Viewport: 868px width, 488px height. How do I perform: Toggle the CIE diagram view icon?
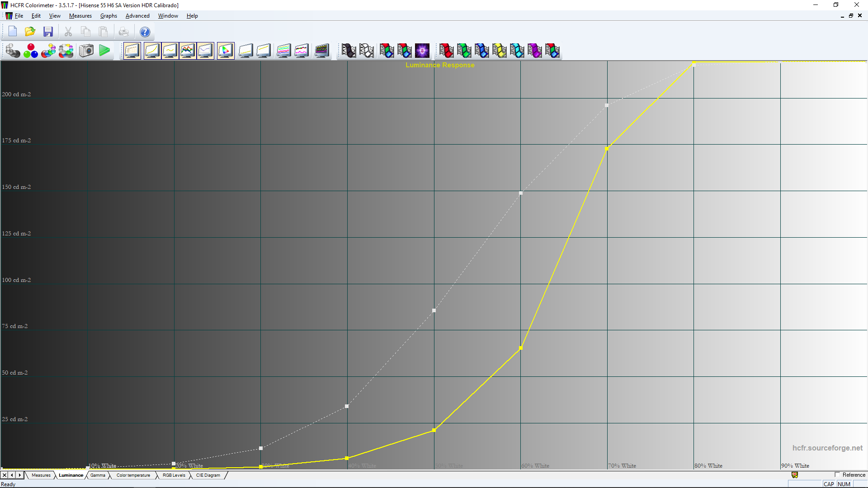point(225,51)
